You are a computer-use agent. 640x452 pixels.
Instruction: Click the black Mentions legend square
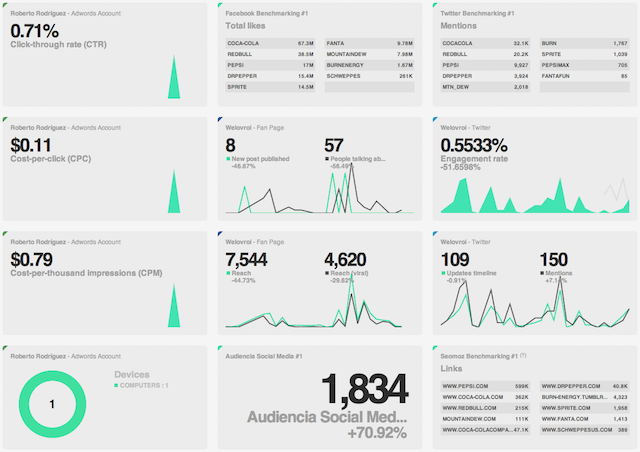tap(542, 273)
